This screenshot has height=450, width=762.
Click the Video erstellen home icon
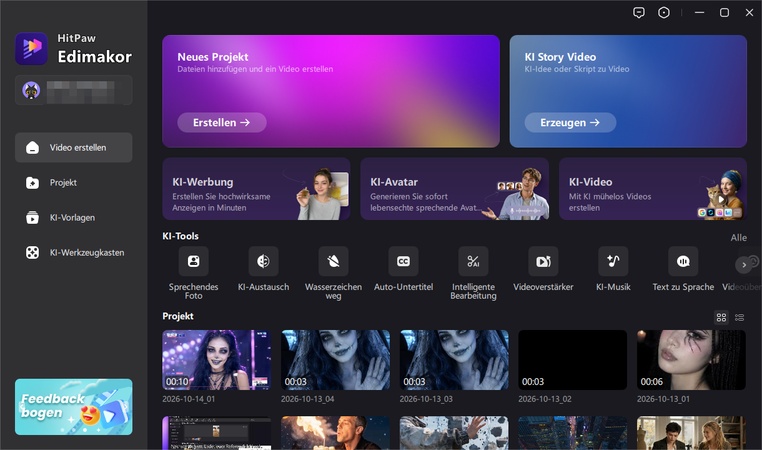pyautogui.click(x=32, y=148)
